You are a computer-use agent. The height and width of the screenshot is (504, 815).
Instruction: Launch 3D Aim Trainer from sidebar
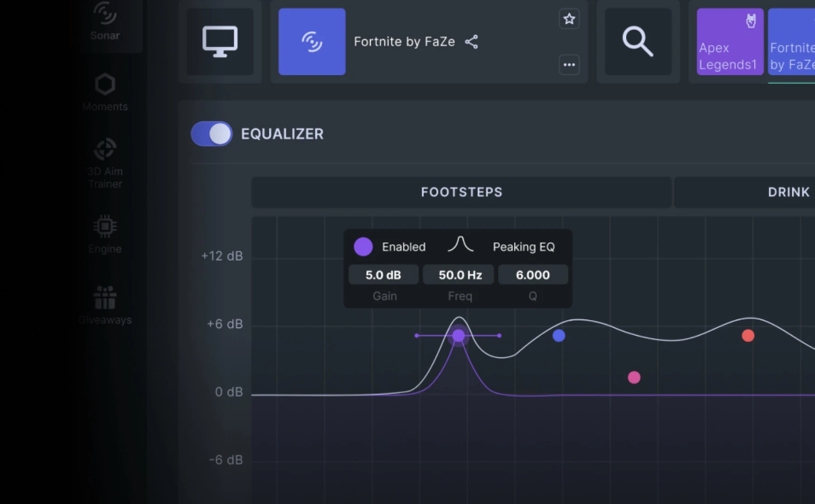(x=105, y=163)
